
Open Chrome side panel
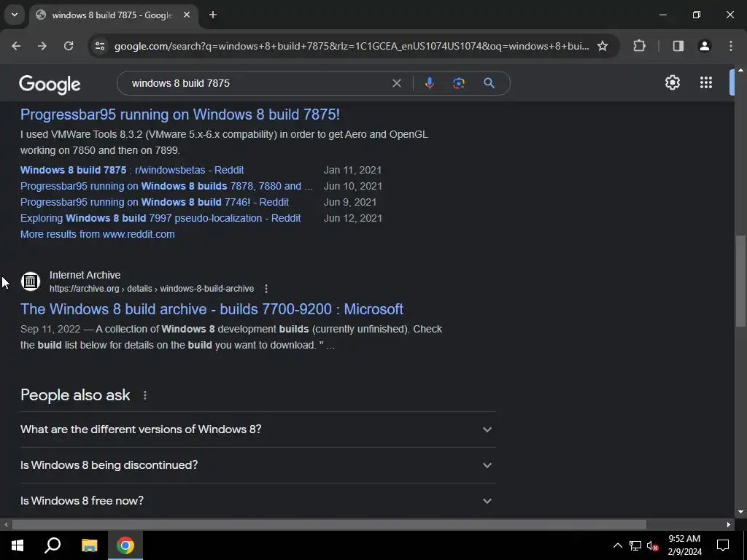678,46
